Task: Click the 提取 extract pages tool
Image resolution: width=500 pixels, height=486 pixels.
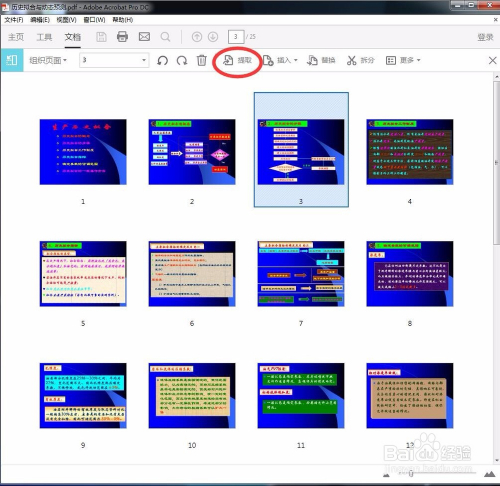Action: (x=237, y=60)
